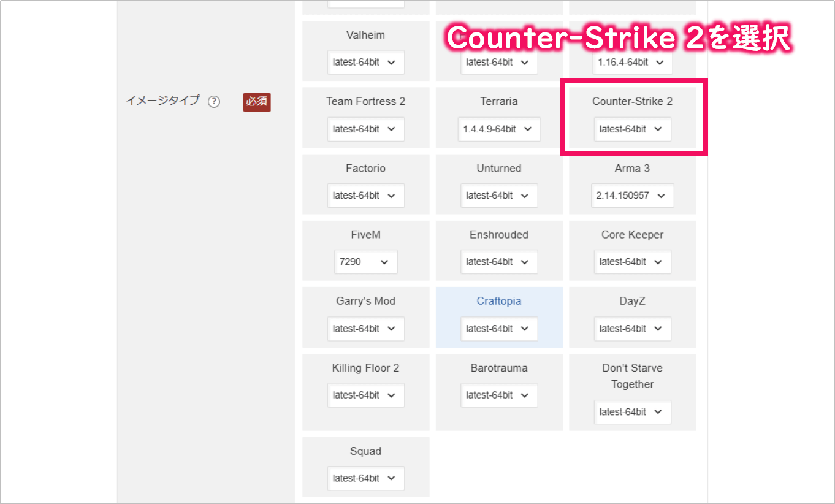The image size is (835, 504).
Task: Click the イメージタイプ field label
Action: [162, 101]
